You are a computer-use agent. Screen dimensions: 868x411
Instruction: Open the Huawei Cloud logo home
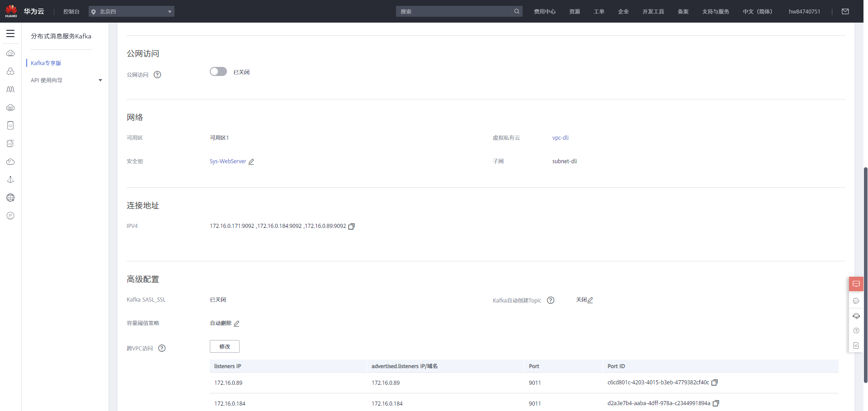click(11, 11)
